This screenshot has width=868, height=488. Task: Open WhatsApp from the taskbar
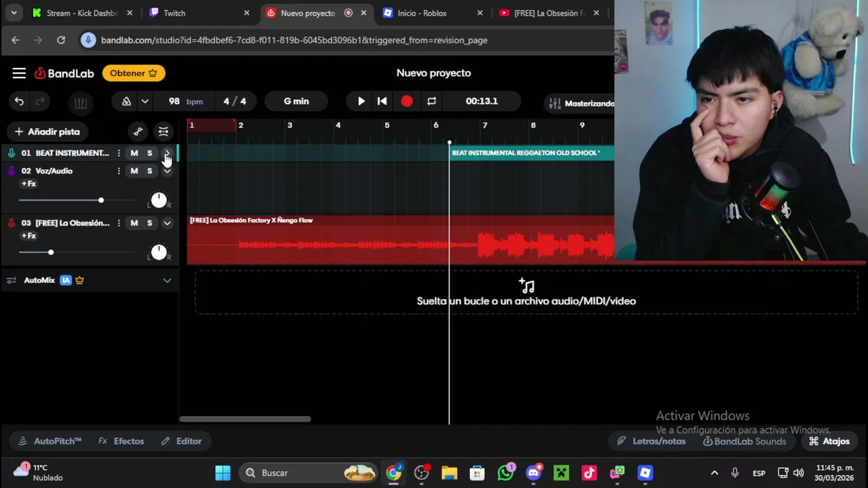coord(505,472)
